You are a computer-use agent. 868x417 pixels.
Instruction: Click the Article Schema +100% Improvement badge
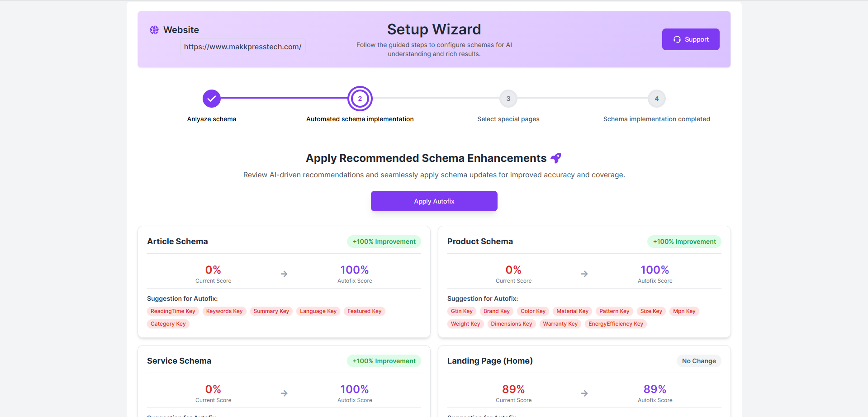[x=384, y=242]
